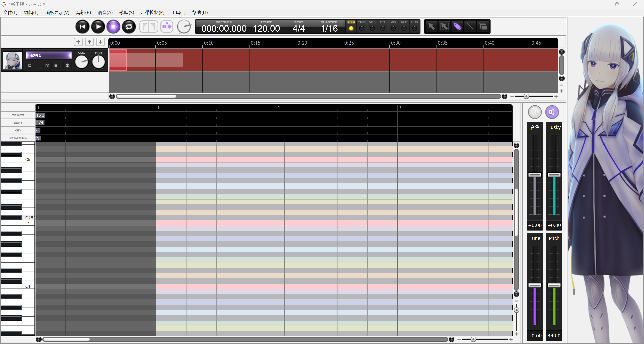
Task: Mute track 歌唱 1 with M button
Action: (x=47, y=65)
